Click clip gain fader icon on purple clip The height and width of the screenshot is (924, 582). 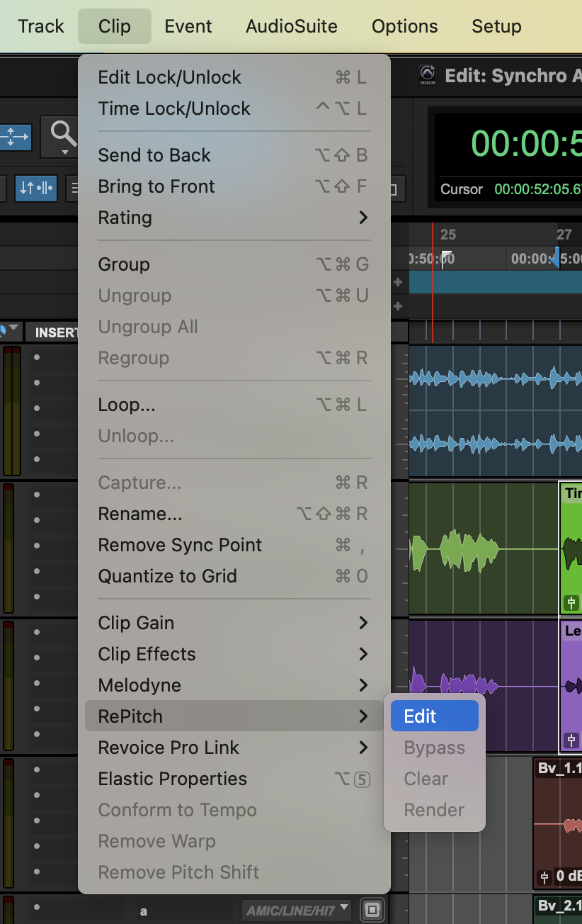coord(571,741)
